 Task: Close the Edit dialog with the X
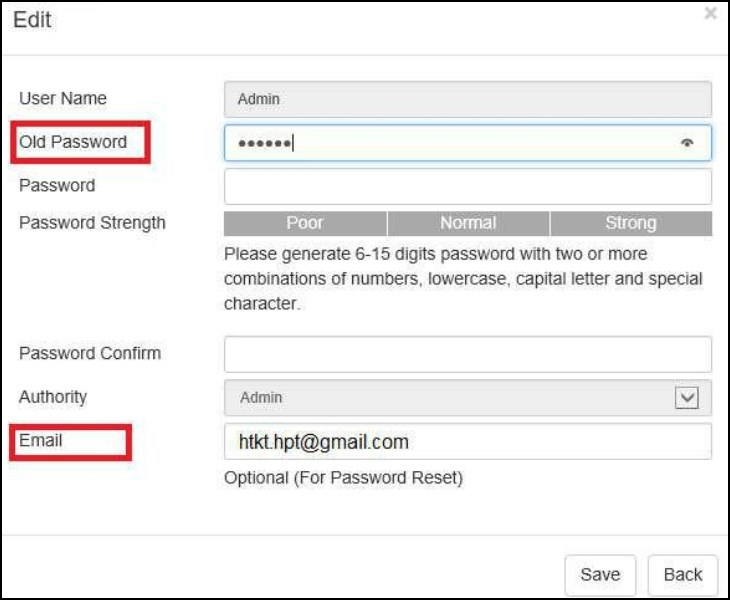[710, 14]
